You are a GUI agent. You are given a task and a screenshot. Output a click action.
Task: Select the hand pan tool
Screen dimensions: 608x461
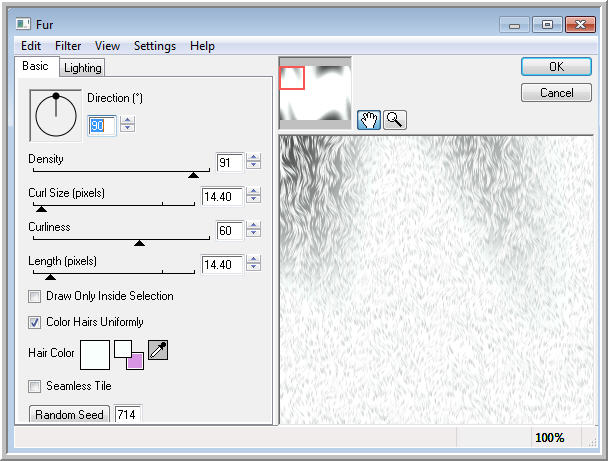click(368, 119)
